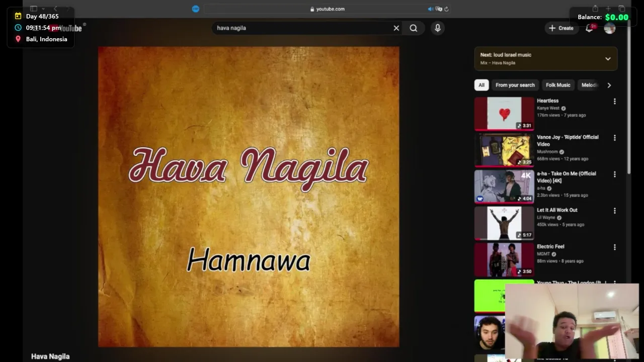Open the account avatar menu
This screenshot has width=644, height=362.
point(610,28)
